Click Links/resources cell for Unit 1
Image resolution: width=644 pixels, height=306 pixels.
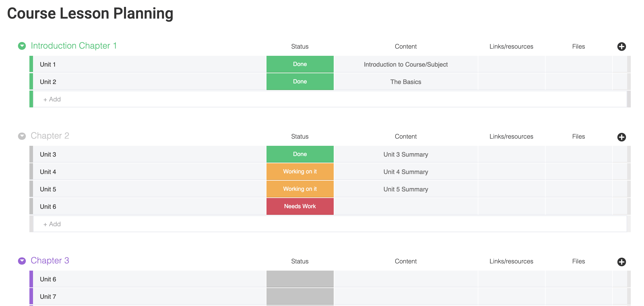512,64
